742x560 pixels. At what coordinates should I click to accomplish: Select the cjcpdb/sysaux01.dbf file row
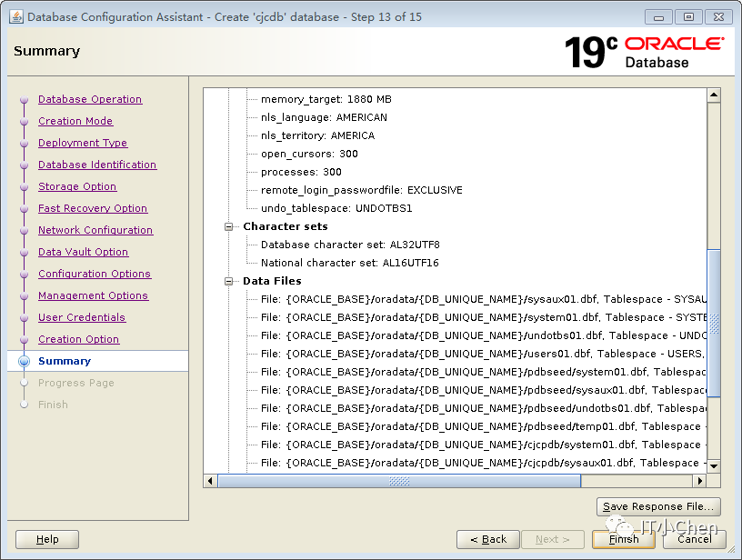[483, 463]
